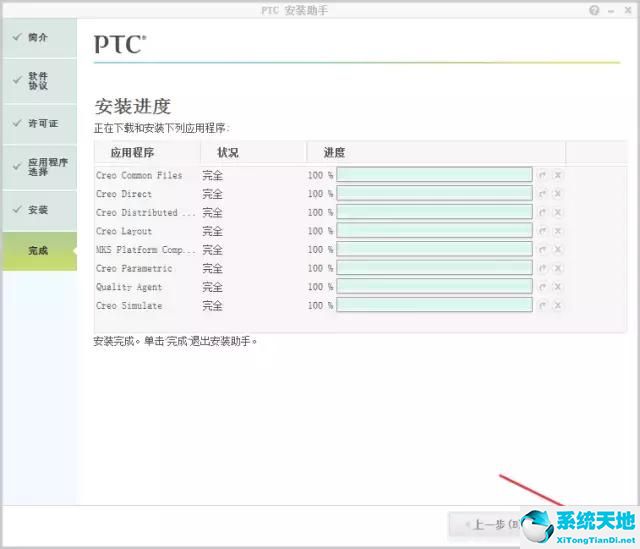This screenshot has height=549, width=640.
Task: Click 100 % value of Creo Layout
Action: pyautogui.click(x=320, y=231)
